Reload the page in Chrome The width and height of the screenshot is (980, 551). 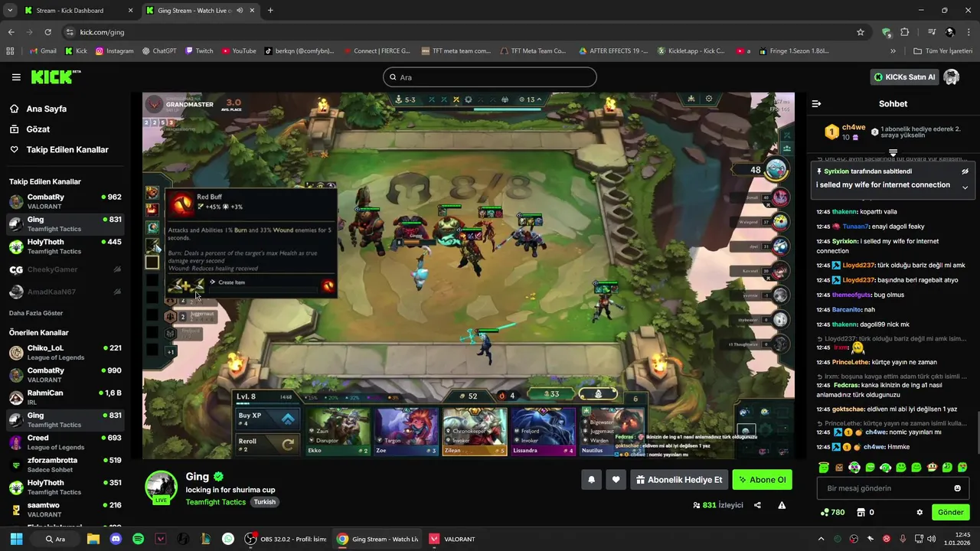coord(47,32)
